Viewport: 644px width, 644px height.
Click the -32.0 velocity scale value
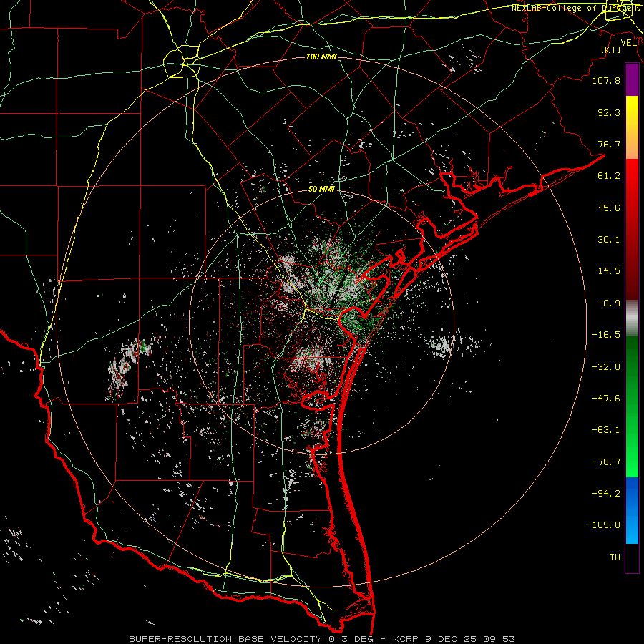pos(606,367)
